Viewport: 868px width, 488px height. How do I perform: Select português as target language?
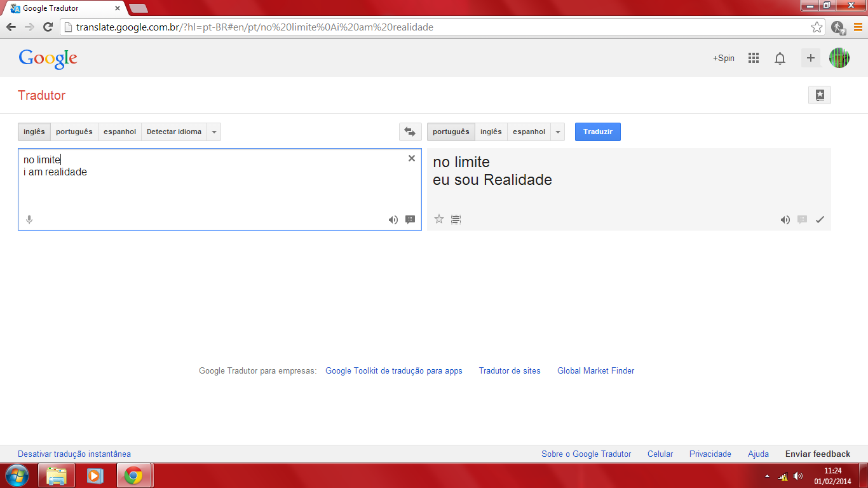(451, 132)
